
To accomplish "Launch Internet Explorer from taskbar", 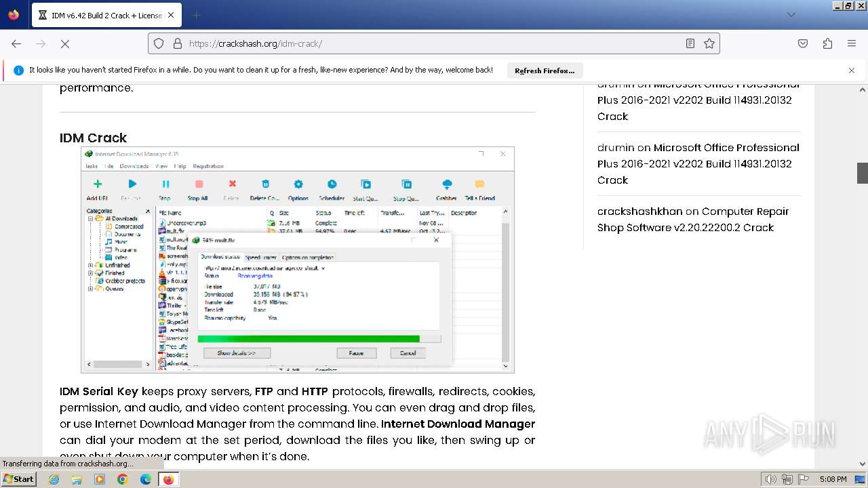I will click(54, 479).
